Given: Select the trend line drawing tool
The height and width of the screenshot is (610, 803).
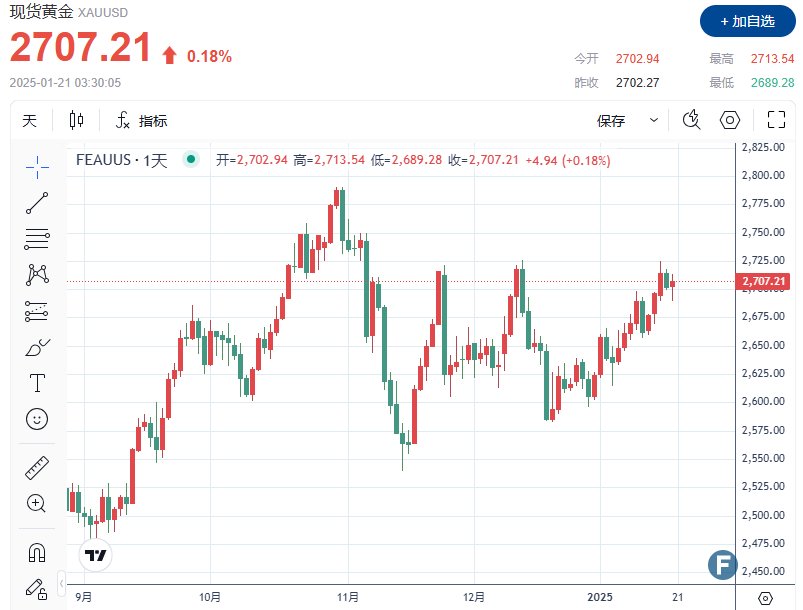Looking at the screenshot, I should [37, 203].
